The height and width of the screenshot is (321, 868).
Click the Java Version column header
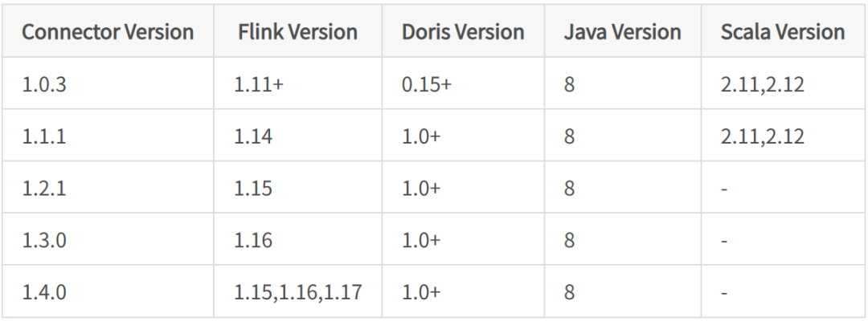622,33
